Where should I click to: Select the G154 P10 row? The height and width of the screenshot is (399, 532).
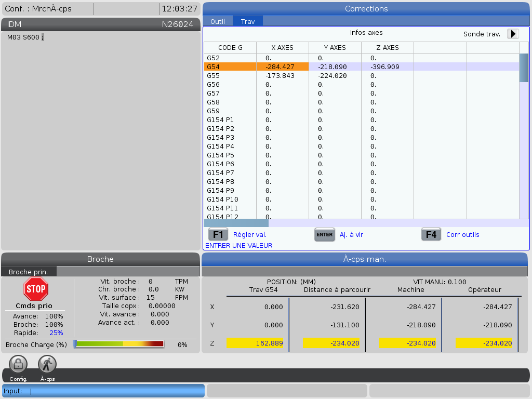362,199
